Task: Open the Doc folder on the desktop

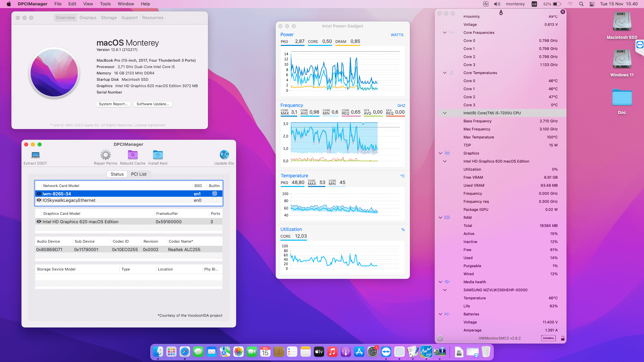Action: click(622, 98)
